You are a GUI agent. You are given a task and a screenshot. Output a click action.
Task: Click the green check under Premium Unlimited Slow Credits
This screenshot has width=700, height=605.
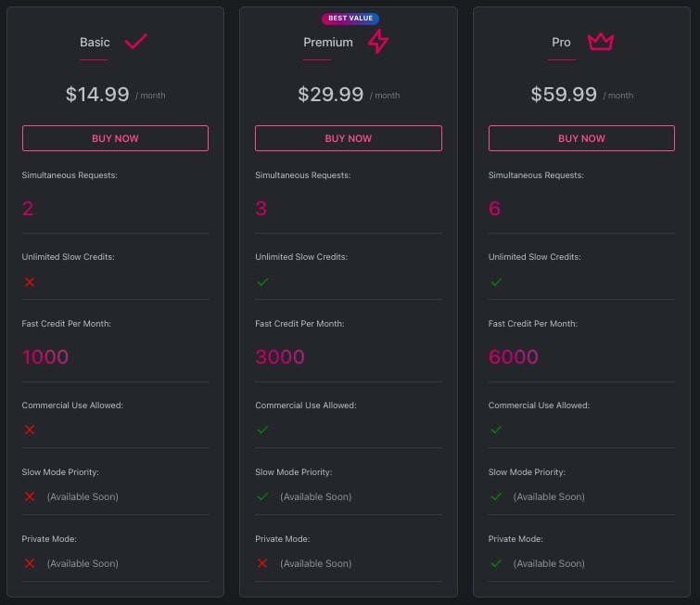coord(263,282)
